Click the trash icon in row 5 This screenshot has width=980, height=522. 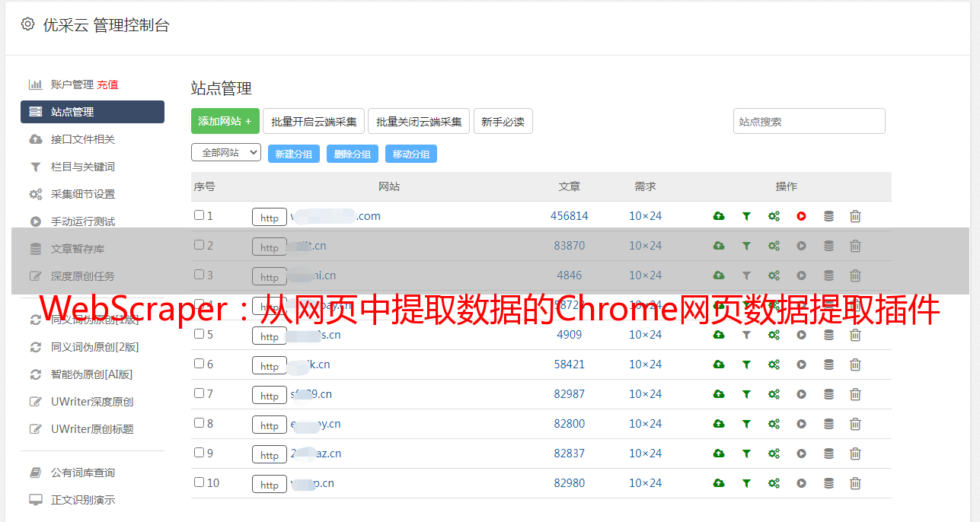coord(855,335)
